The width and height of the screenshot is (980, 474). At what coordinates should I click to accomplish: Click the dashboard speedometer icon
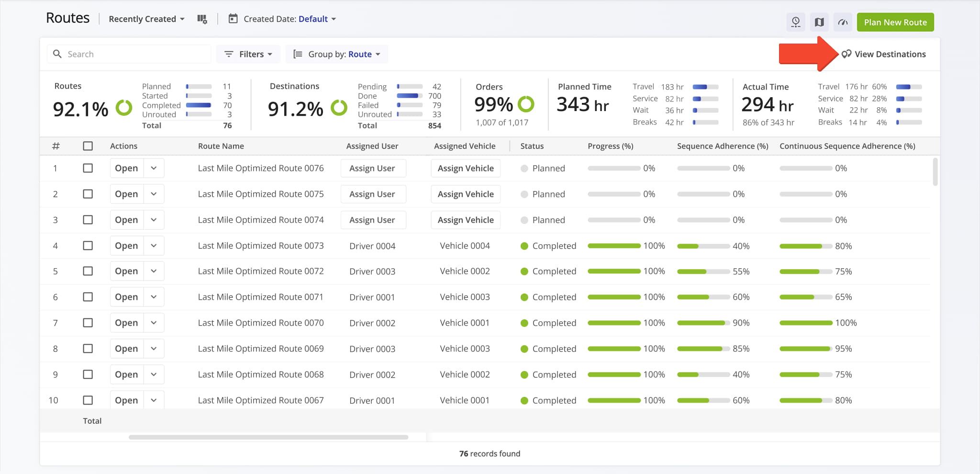pyautogui.click(x=843, y=22)
